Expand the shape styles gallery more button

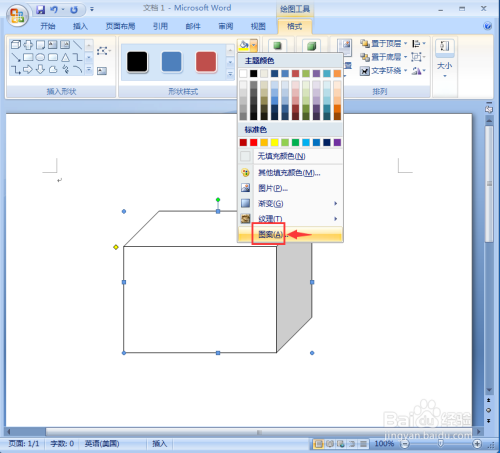tap(230, 74)
